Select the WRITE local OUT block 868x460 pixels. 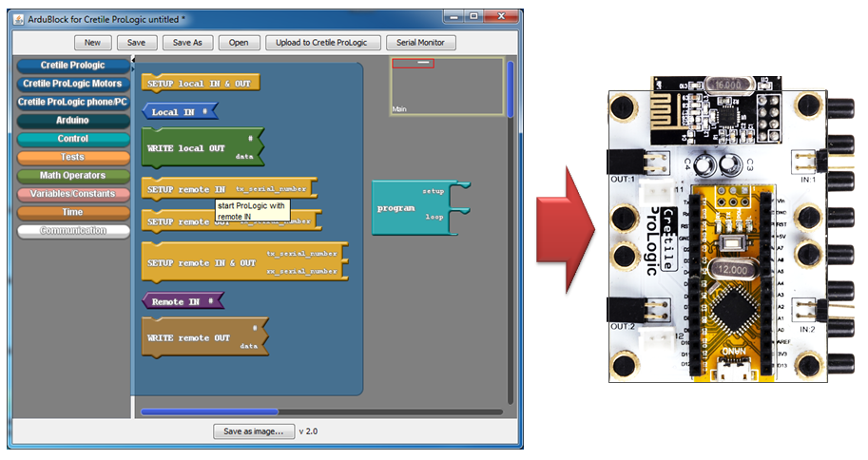click(203, 148)
